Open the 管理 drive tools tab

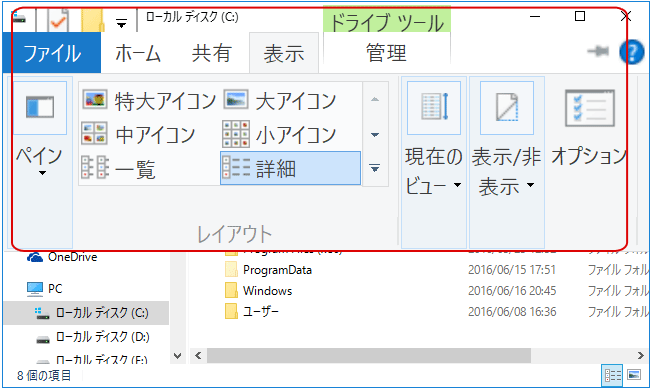tap(386, 53)
